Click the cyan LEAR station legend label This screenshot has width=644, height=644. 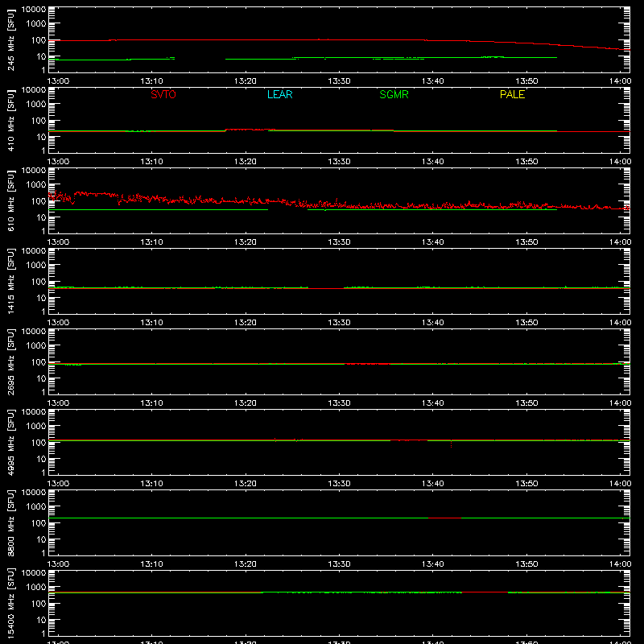(279, 94)
